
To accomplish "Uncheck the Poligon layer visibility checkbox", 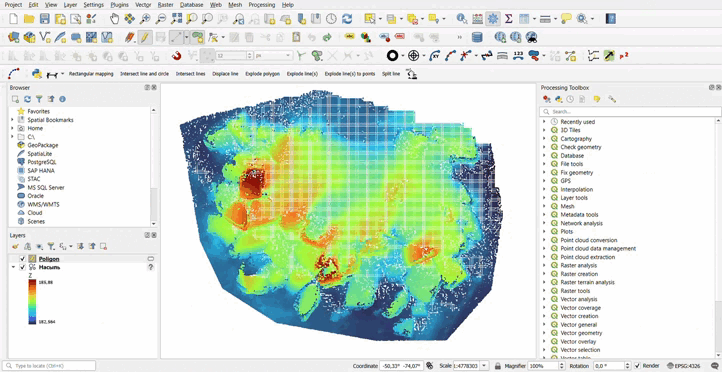I will click(x=23, y=259).
